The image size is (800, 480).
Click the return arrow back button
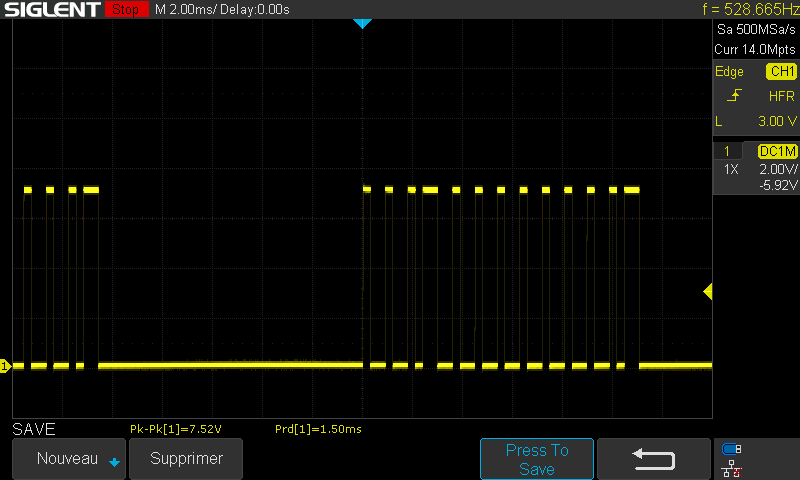(654, 459)
